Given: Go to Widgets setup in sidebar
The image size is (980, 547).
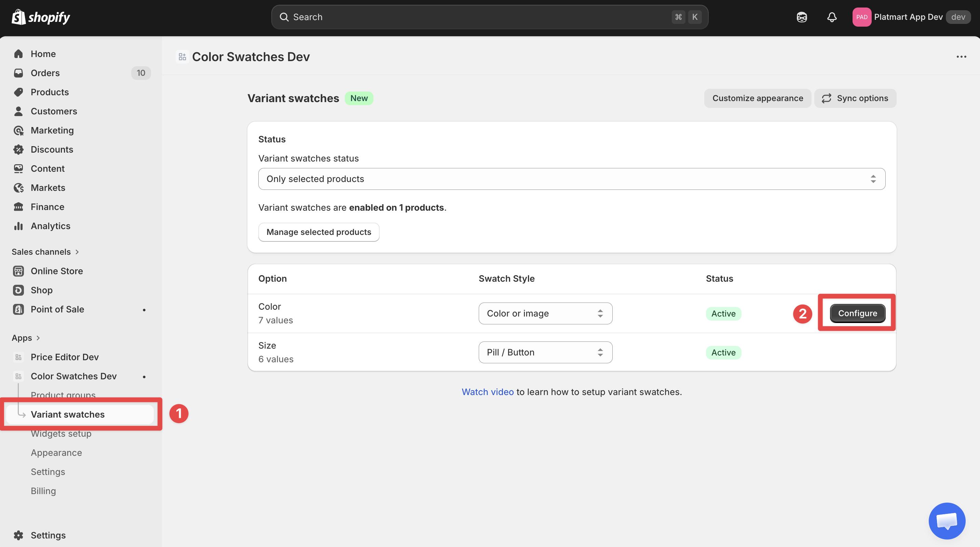Looking at the screenshot, I should pos(61,434).
